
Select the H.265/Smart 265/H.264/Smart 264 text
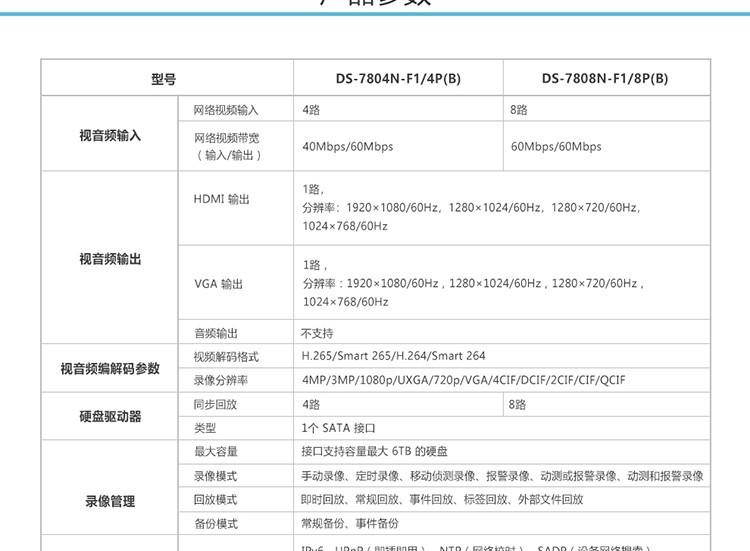pos(393,356)
